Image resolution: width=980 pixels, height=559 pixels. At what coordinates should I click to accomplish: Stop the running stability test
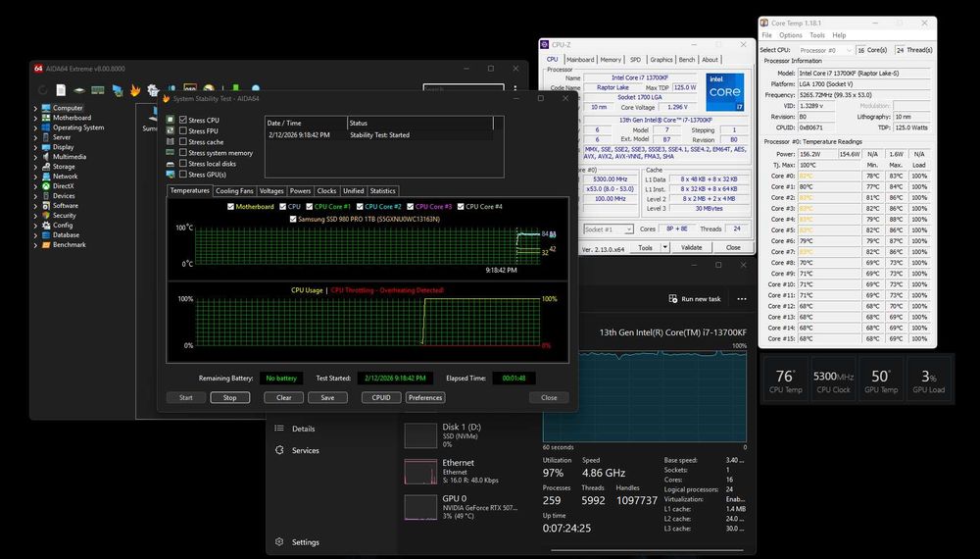(x=230, y=398)
